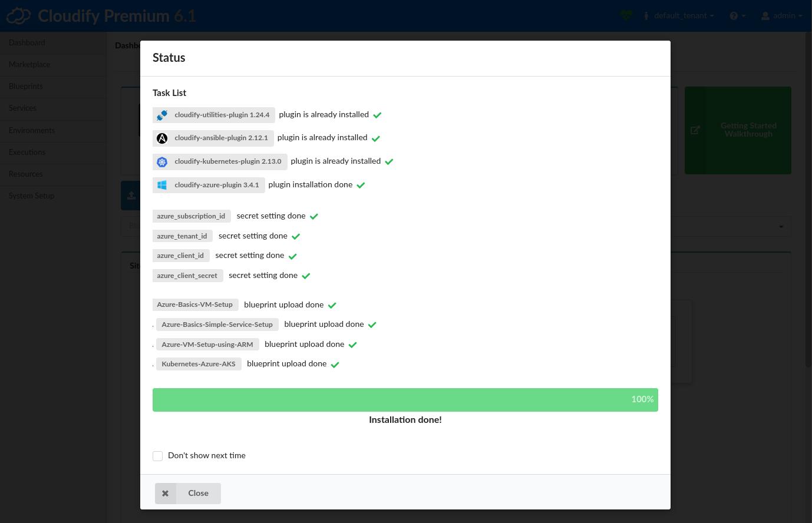Open the blueprint filter dropdown behind the modal

[781, 226]
